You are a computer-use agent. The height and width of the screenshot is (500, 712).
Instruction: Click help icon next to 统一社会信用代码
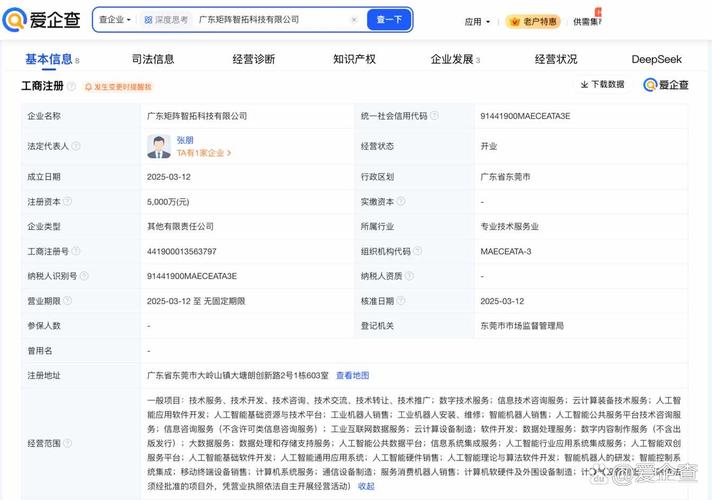pos(434,115)
